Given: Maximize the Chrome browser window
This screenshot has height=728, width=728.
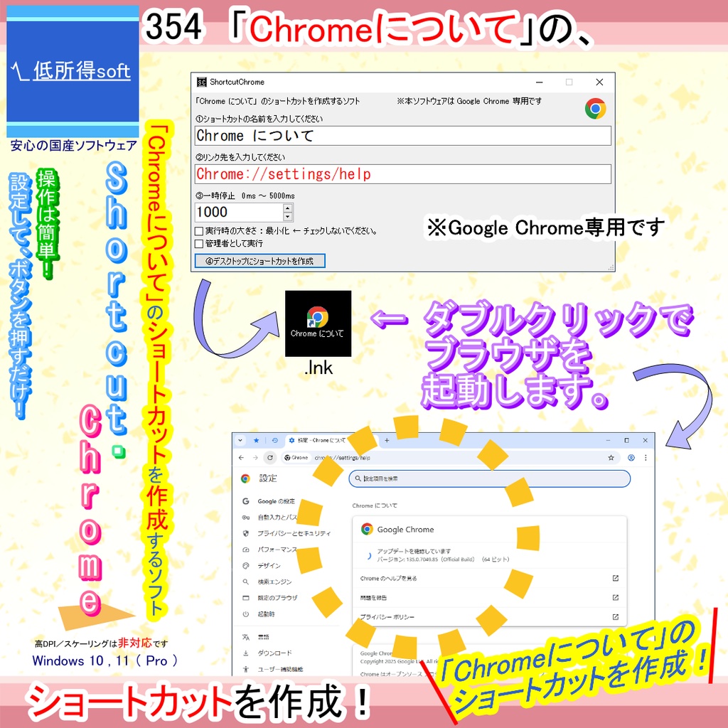Looking at the screenshot, I should coord(626,440).
